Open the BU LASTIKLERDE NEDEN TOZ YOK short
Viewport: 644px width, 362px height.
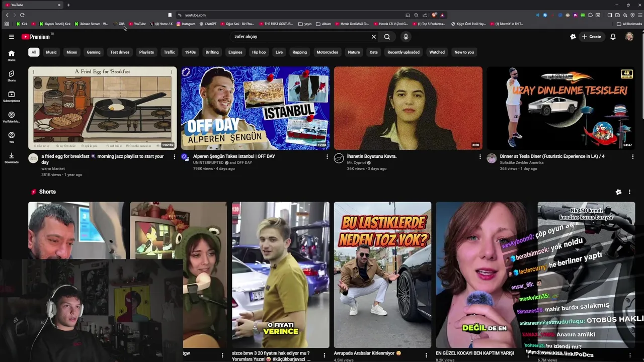tap(382, 275)
